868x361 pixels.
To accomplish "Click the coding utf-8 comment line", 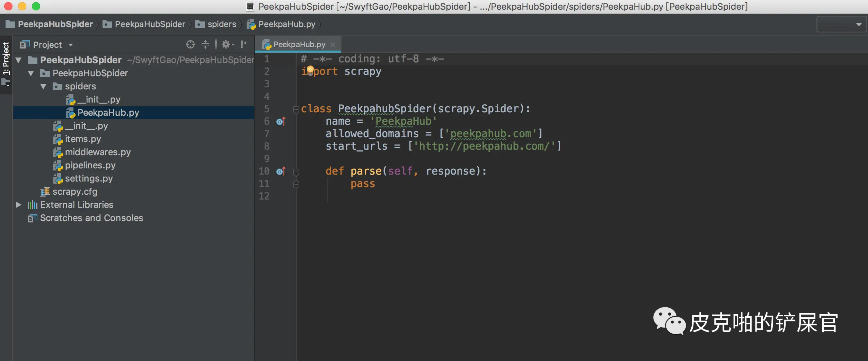I will point(372,59).
